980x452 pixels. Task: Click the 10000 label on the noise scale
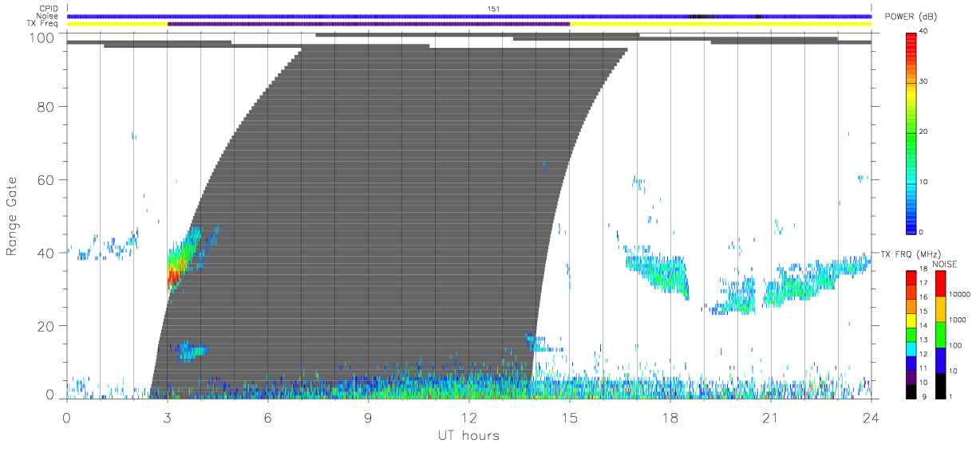point(960,294)
